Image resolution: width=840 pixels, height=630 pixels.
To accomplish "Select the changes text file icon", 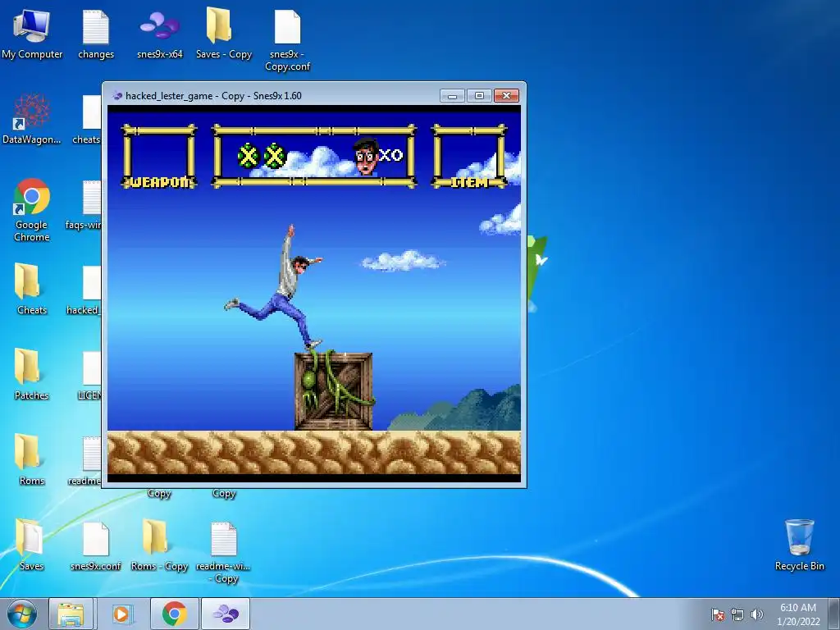I will (96, 33).
